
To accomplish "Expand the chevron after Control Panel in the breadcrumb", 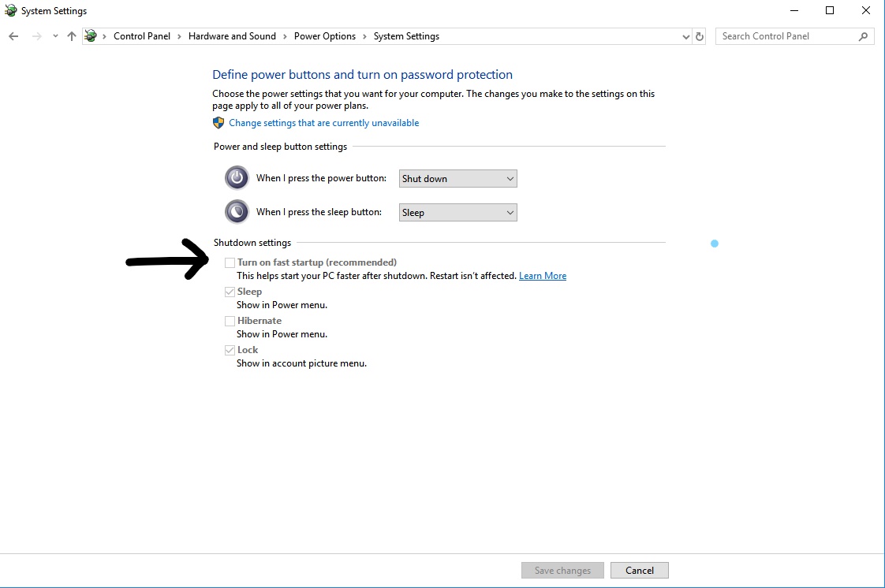I will (x=179, y=36).
